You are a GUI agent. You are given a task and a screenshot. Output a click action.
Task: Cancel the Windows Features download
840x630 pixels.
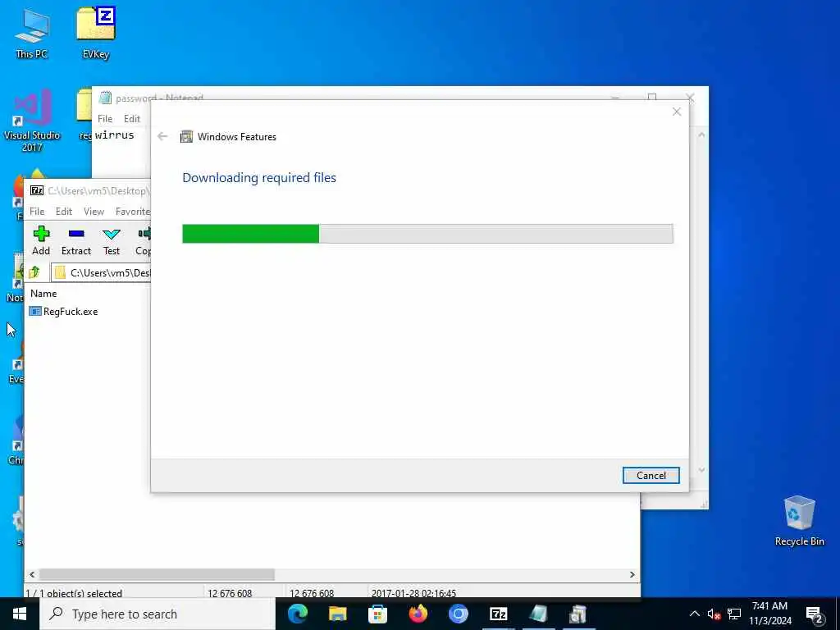(651, 475)
